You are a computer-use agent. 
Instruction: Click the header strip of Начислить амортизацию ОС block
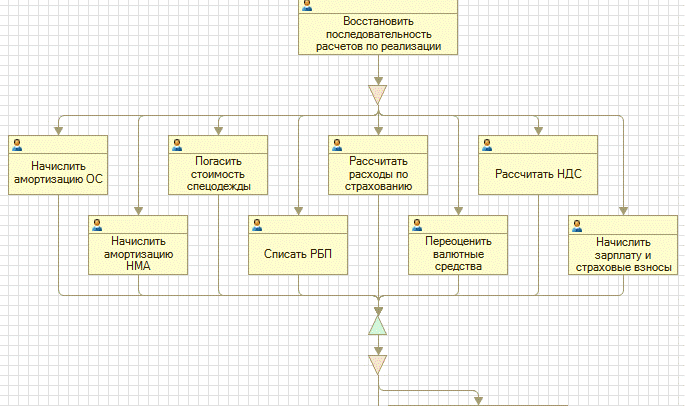click(58, 145)
